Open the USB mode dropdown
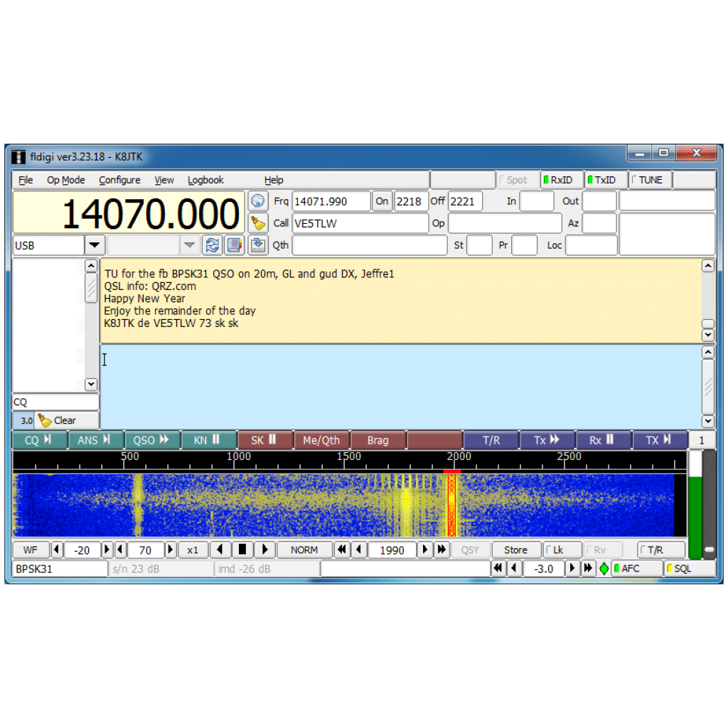Viewport: 728px width, 728px height. (x=93, y=245)
